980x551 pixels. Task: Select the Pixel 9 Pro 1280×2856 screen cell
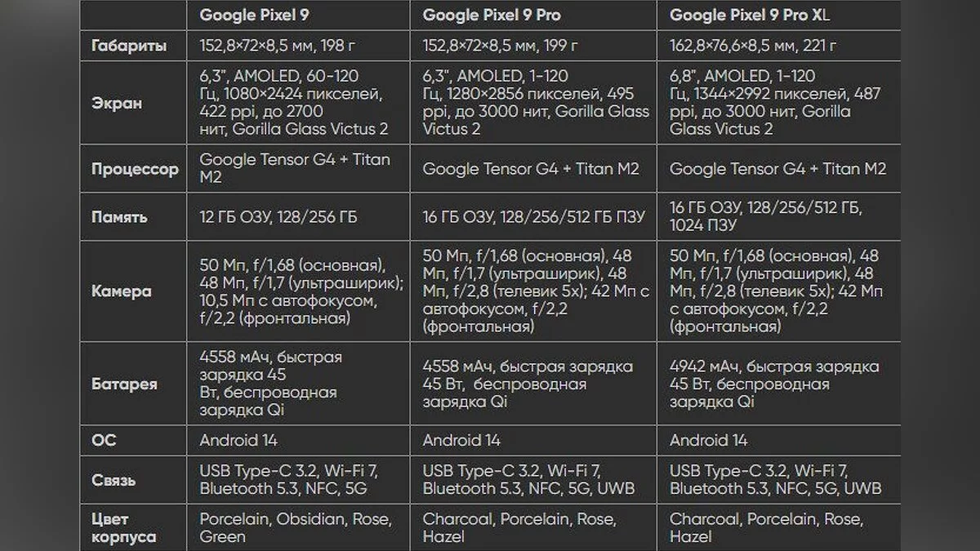pyautogui.click(x=536, y=103)
